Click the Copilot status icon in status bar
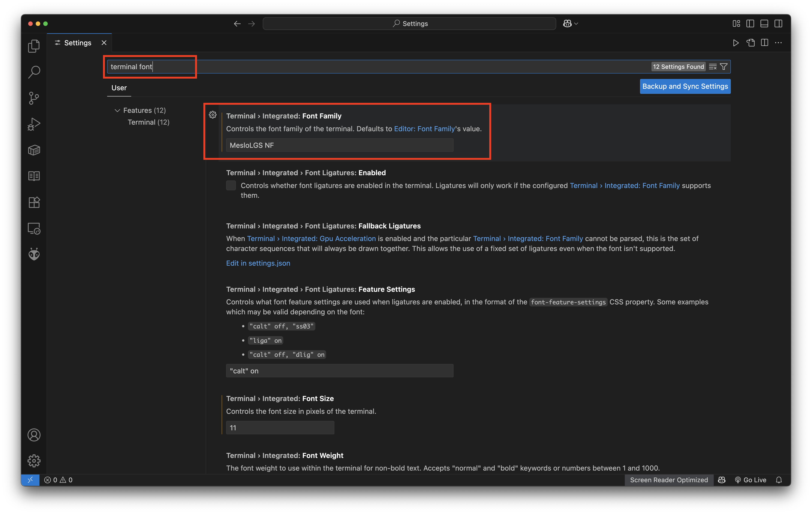Image resolution: width=812 pixels, height=514 pixels. (x=722, y=480)
